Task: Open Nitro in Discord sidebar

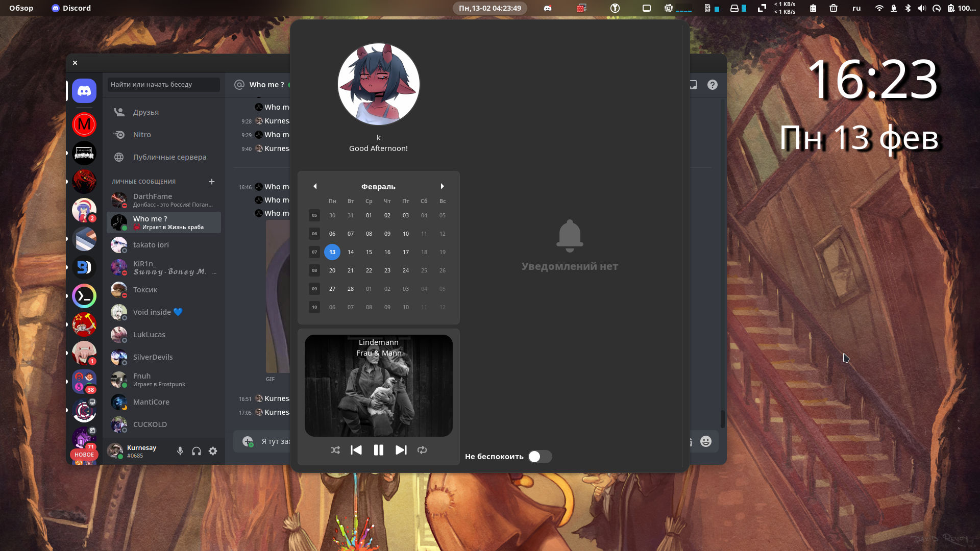Action: [x=164, y=135]
